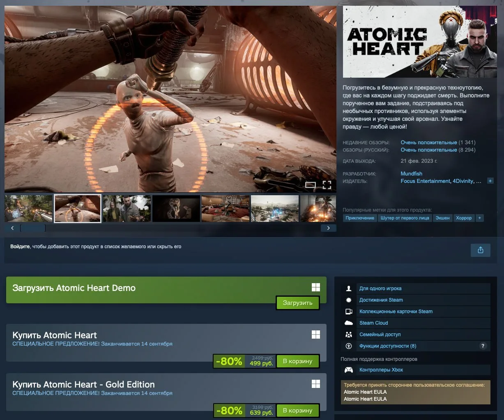The width and height of the screenshot is (504, 420).
Task: Click the trading cards icon
Action: pos(349,312)
